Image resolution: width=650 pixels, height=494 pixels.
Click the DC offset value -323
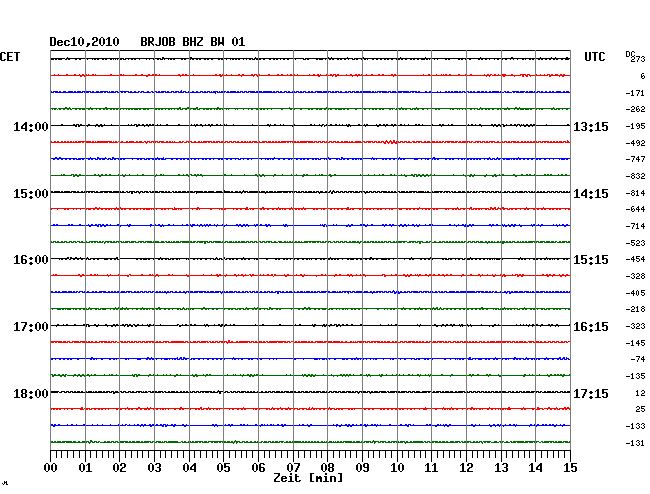tap(635, 326)
